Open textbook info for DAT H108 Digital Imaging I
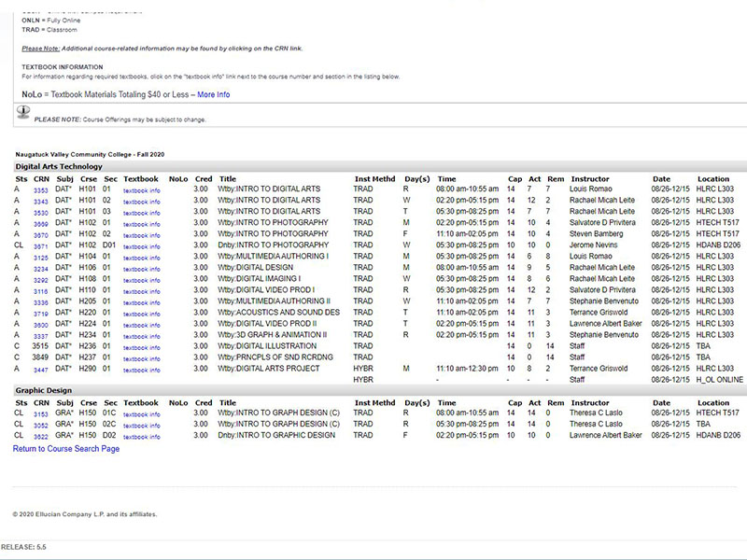 coord(142,280)
